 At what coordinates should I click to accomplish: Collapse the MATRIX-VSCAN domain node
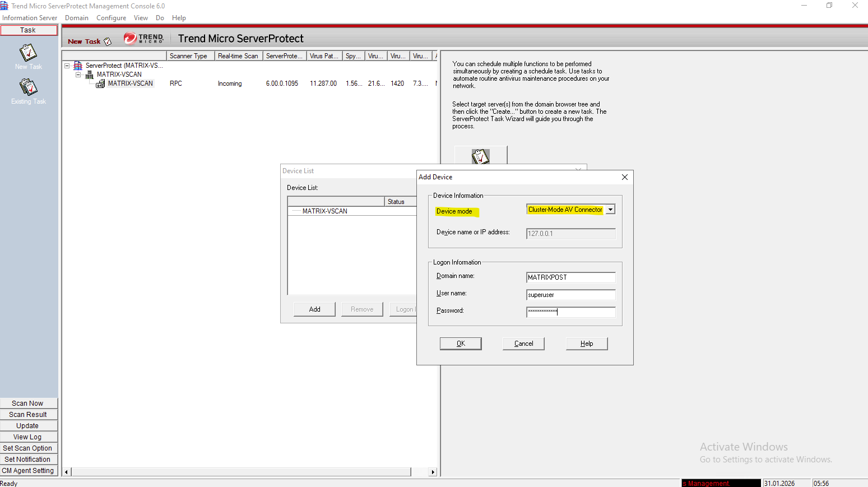coord(78,75)
